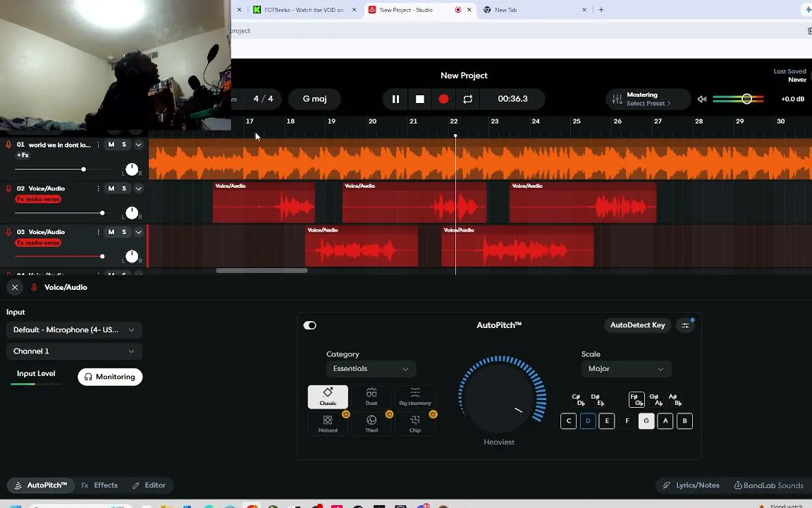Switch to the FOFReeko browser tab
This screenshot has width=812, height=508.
[304, 10]
